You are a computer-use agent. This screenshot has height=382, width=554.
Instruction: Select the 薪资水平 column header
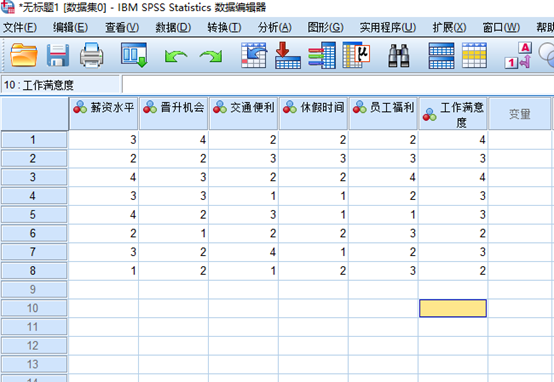click(104, 113)
